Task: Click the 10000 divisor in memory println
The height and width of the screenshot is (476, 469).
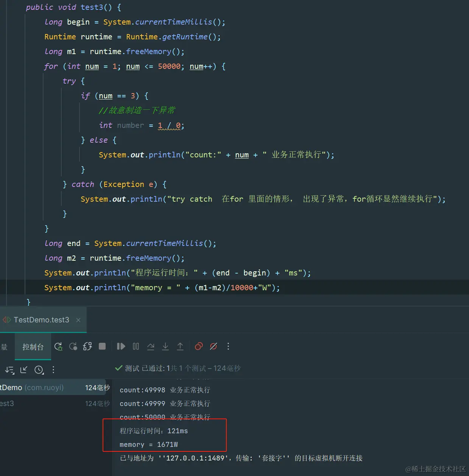Action: 242,288
